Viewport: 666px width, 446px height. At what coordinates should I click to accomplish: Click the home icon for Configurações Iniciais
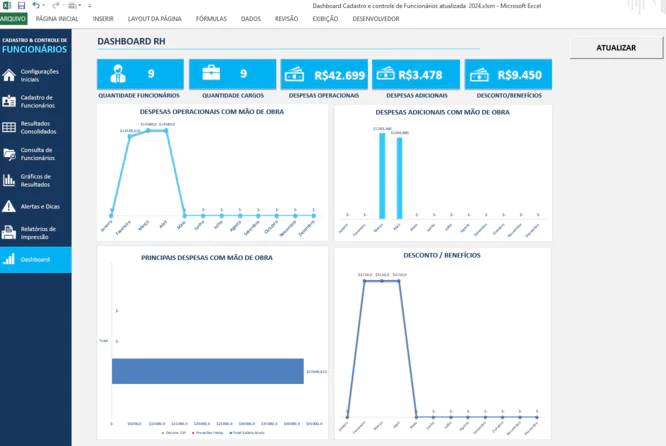coord(9,75)
